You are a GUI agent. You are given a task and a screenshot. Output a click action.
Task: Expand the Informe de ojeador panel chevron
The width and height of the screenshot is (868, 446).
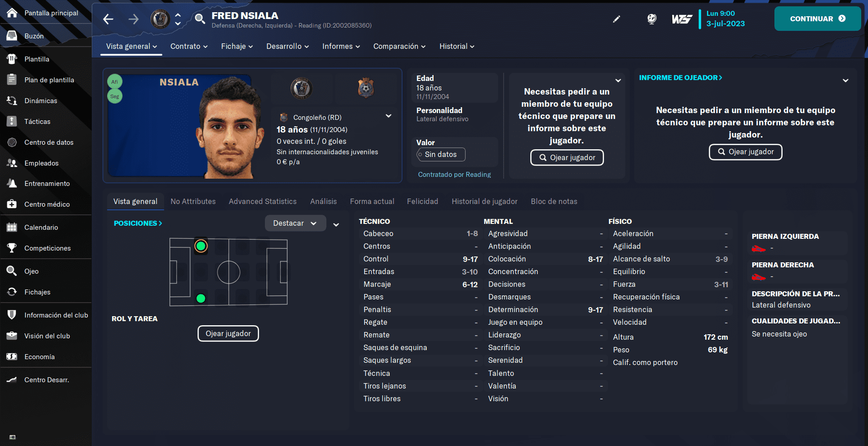click(x=845, y=81)
